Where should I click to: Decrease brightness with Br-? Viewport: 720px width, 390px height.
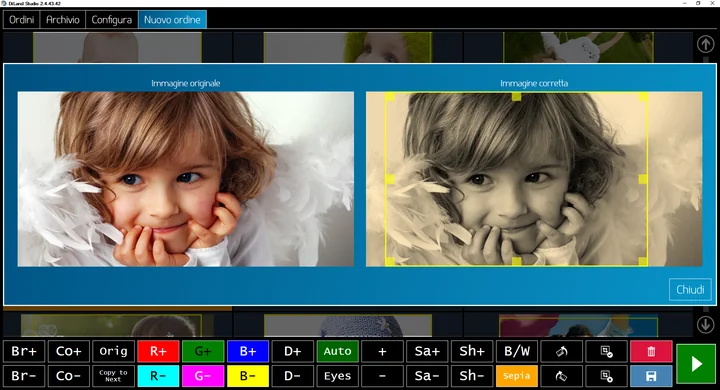tap(24, 376)
